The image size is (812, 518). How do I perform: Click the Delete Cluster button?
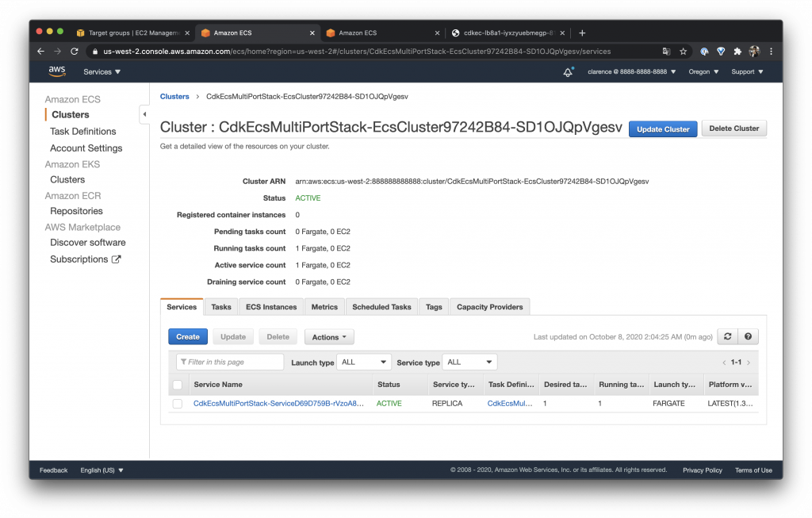(x=733, y=129)
